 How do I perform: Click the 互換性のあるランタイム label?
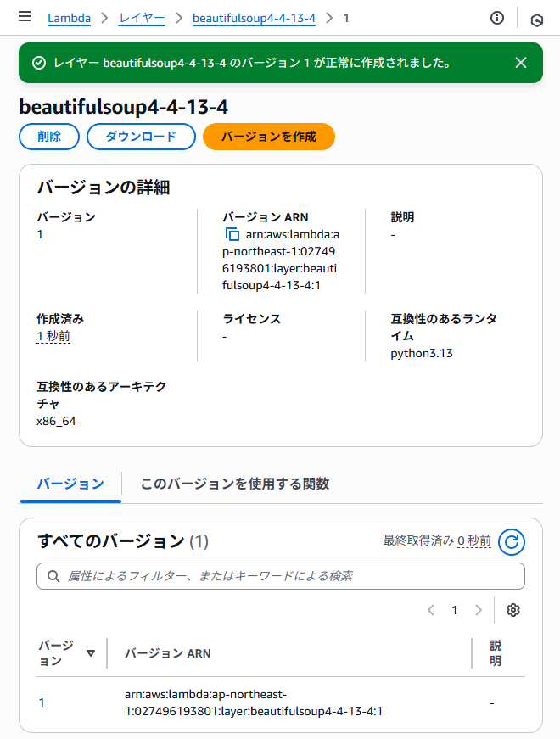pyautogui.click(x=444, y=328)
